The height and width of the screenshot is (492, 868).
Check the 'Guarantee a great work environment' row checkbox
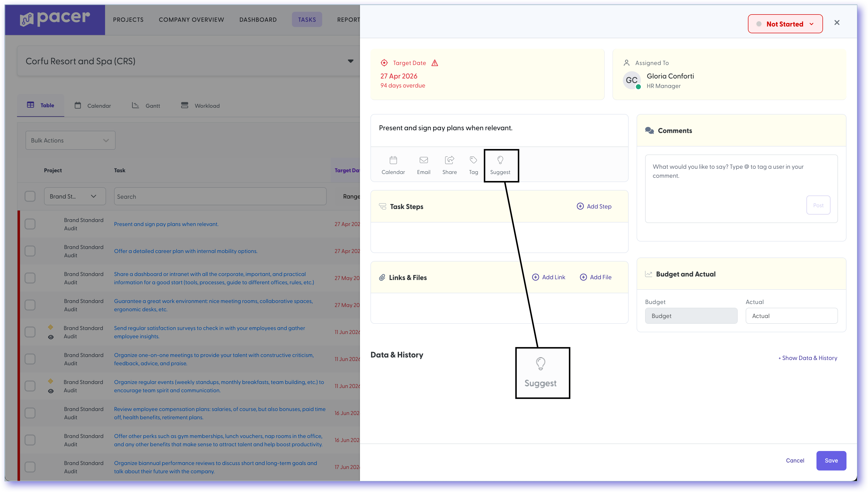pos(30,305)
